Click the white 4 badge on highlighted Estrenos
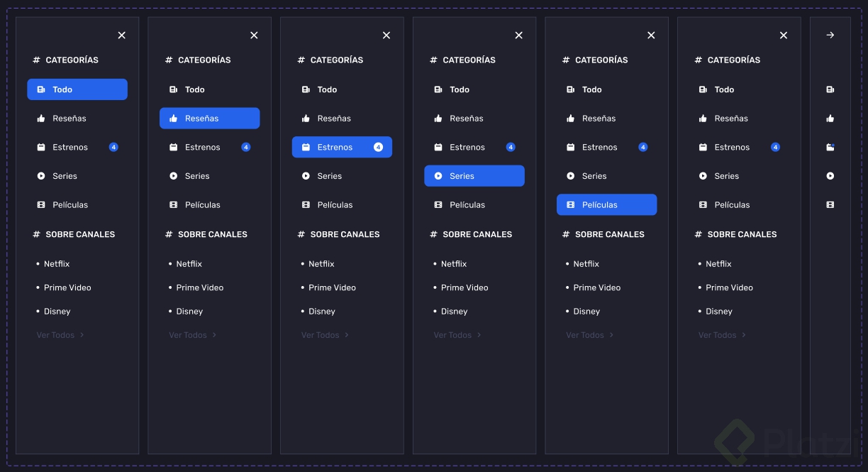 point(378,148)
